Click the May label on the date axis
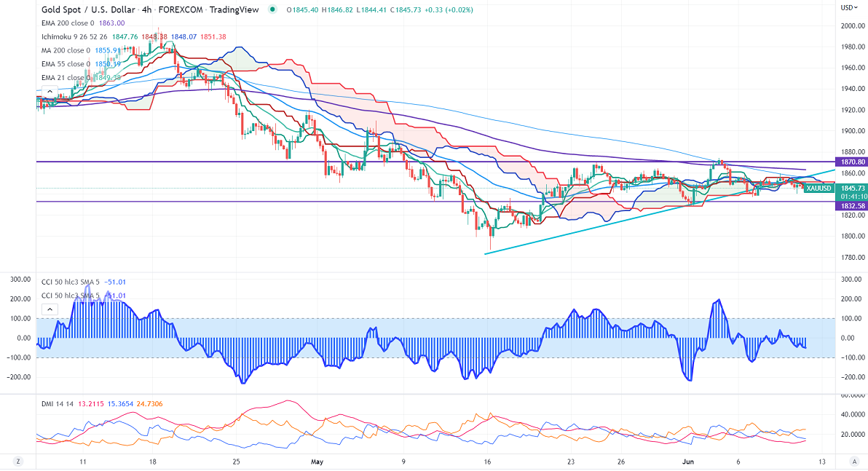Screen dimensions: 868x471 coord(317,462)
